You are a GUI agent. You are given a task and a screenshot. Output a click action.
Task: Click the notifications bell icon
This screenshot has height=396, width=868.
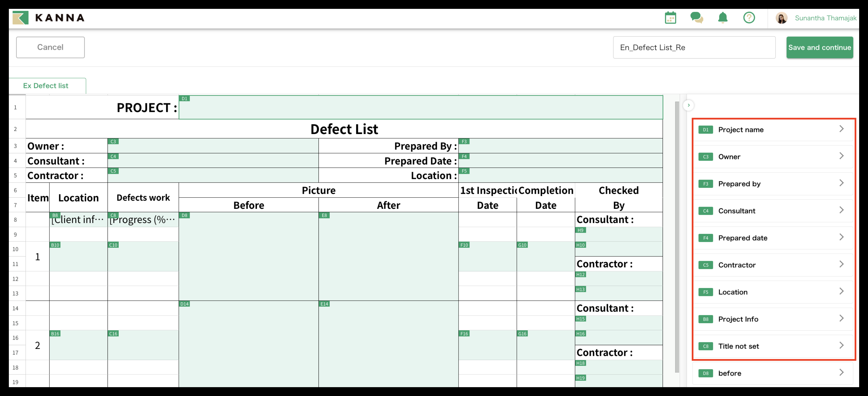[x=723, y=18]
